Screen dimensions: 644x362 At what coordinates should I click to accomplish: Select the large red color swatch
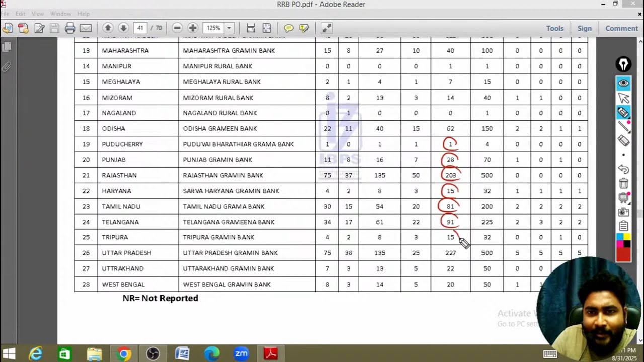coord(623,254)
